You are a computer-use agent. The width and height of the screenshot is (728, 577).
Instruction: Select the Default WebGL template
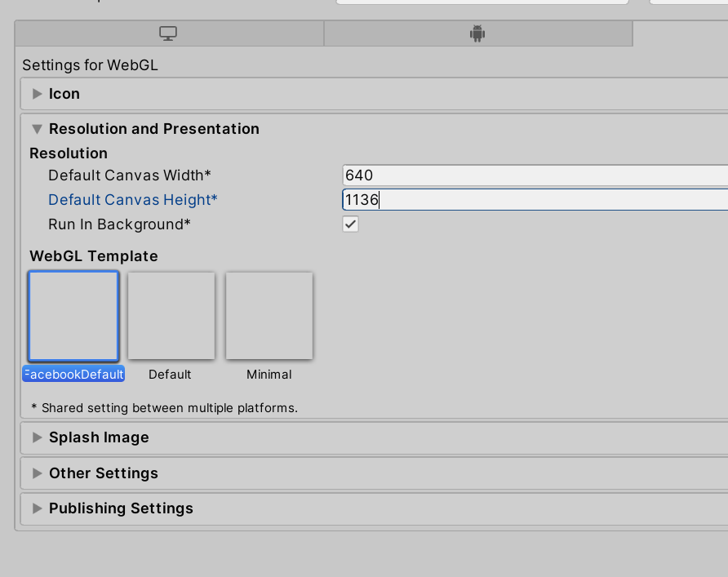click(171, 316)
